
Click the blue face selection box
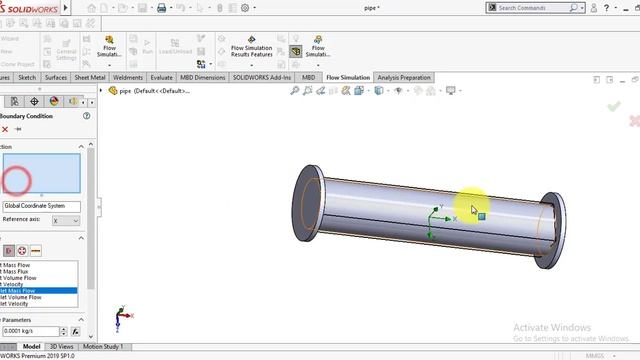point(42,173)
